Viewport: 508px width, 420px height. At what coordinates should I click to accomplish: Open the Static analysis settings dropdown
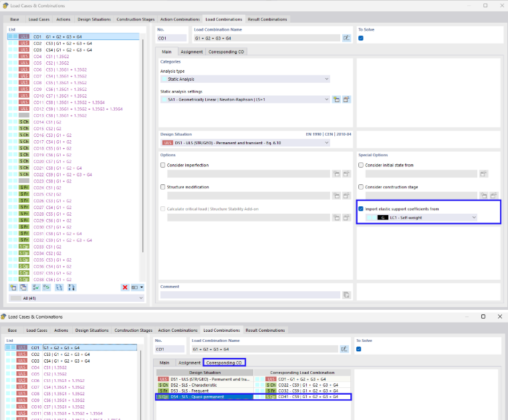[245, 99]
